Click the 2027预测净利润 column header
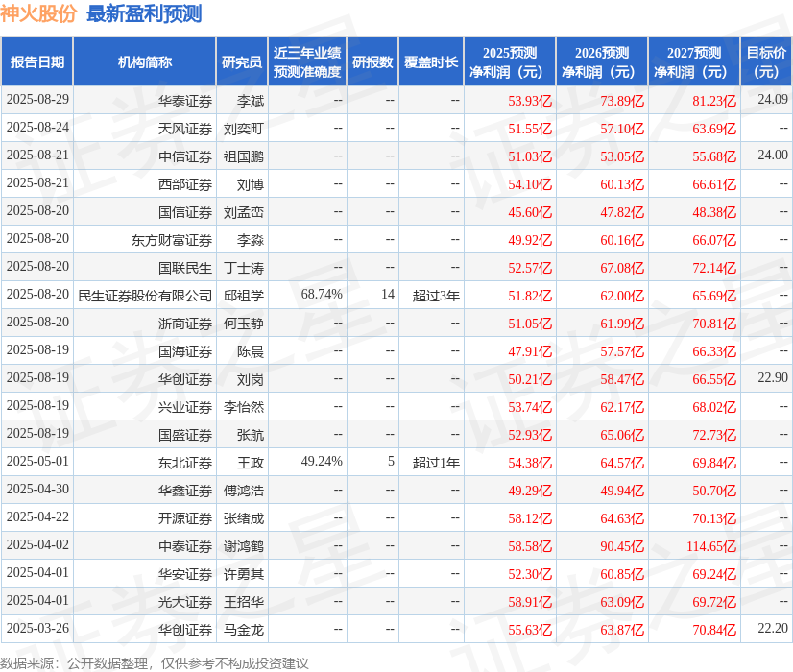793x672 pixels. pos(694,61)
